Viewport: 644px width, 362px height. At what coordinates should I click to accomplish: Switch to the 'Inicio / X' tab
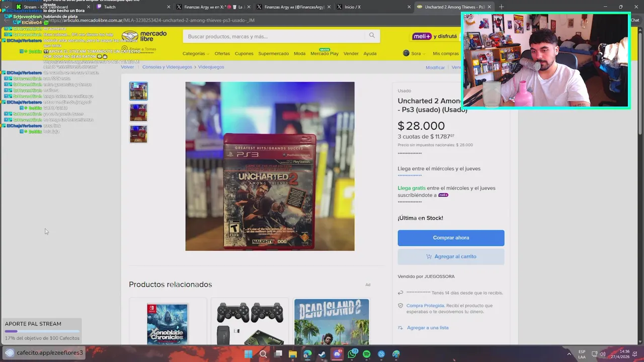click(373, 7)
